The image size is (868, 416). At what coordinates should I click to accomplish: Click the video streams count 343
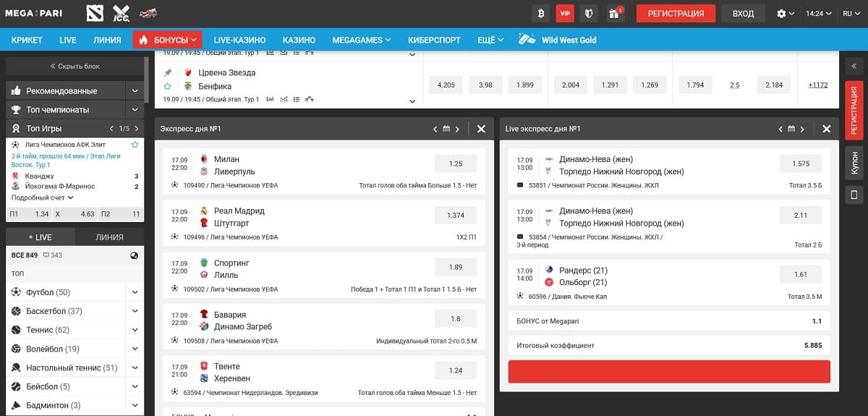53,255
